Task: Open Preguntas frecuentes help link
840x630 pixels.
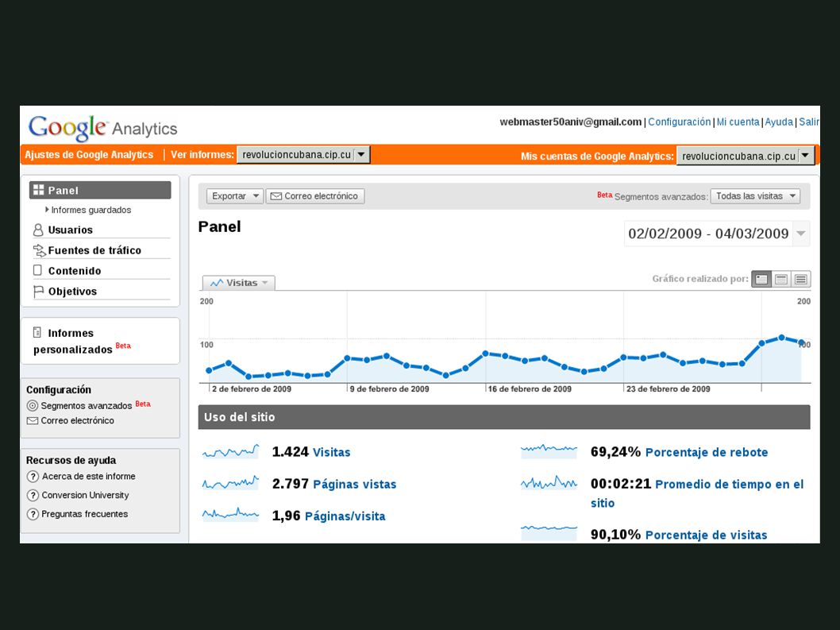Action: tap(85, 514)
